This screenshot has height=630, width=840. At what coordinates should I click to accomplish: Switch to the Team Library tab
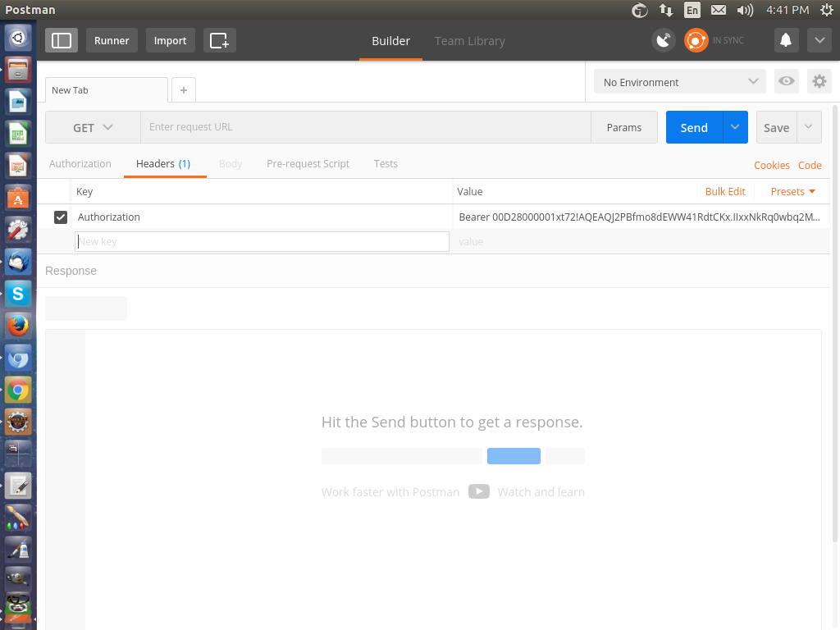(x=470, y=41)
